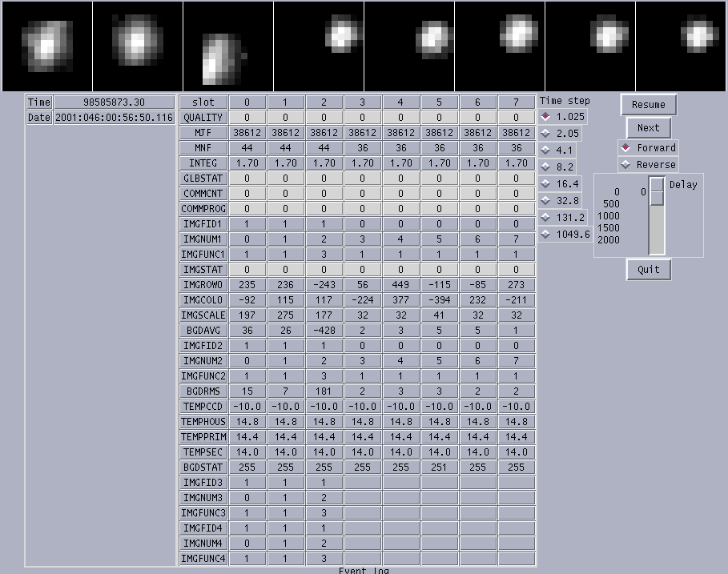Click the IMGFUNC1 value 3 for slot 2

click(x=324, y=255)
